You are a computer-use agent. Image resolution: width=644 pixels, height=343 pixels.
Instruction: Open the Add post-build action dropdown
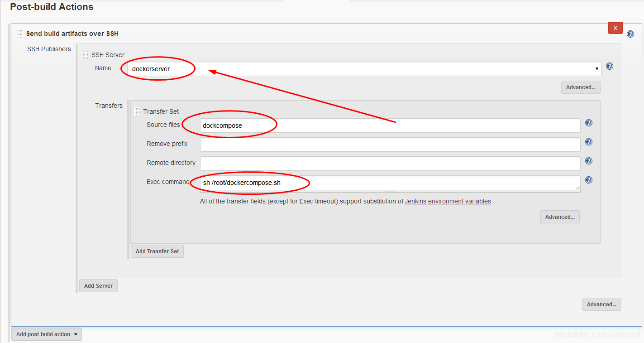pos(47,334)
